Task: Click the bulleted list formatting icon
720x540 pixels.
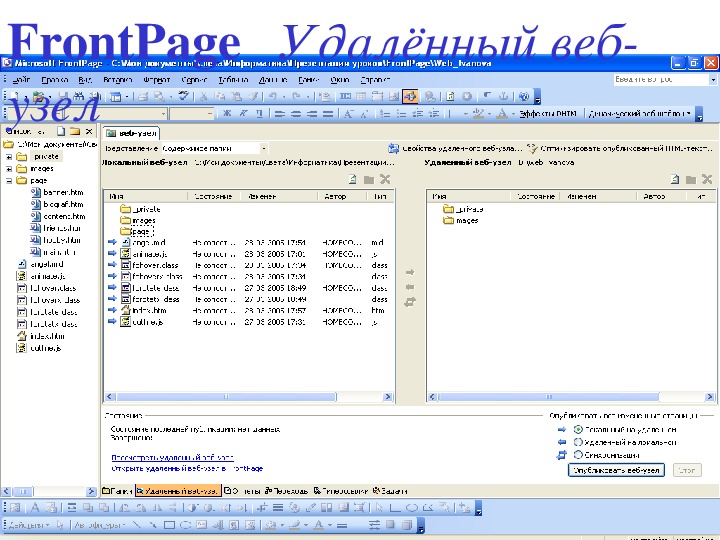Action: coord(402,113)
